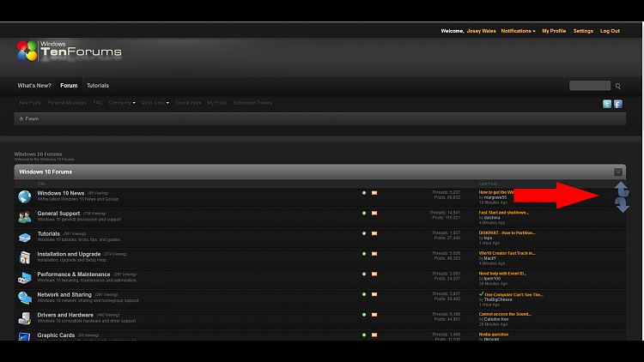Open the Network and Sharing forum
Image resolution: width=644 pixels, height=362 pixels.
pyautogui.click(x=64, y=295)
